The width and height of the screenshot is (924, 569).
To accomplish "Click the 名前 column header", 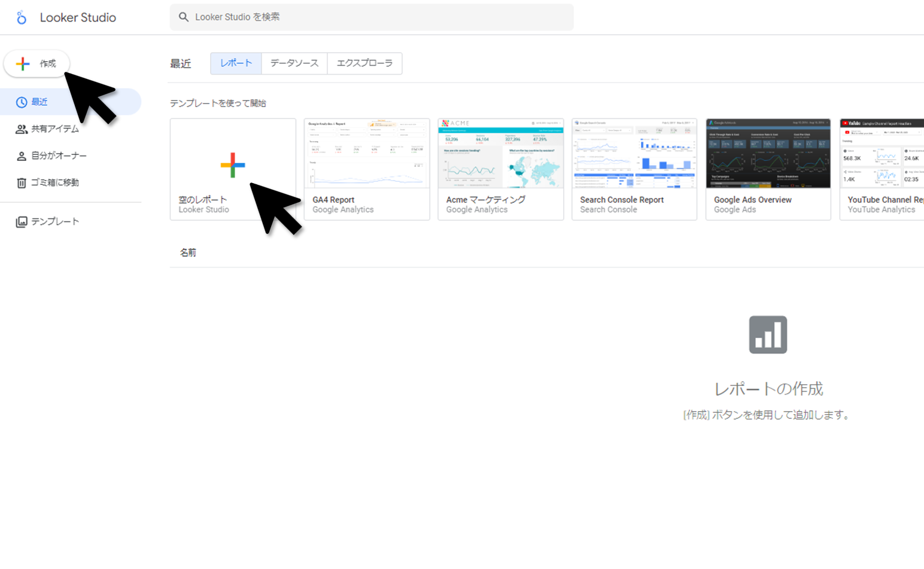I will [188, 253].
